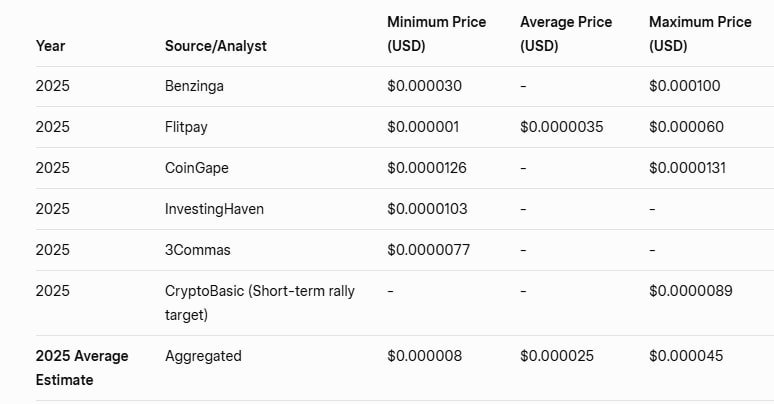Select Flitpay in the source column
This screenshot has width=774, height=404.
pos(188,127)
